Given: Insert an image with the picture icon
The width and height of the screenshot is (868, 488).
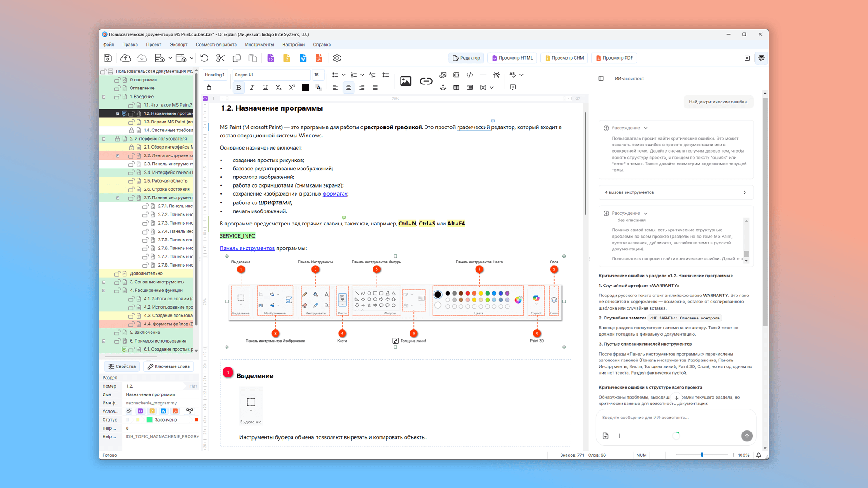Looking at the screenshot, I should point(406,81).
